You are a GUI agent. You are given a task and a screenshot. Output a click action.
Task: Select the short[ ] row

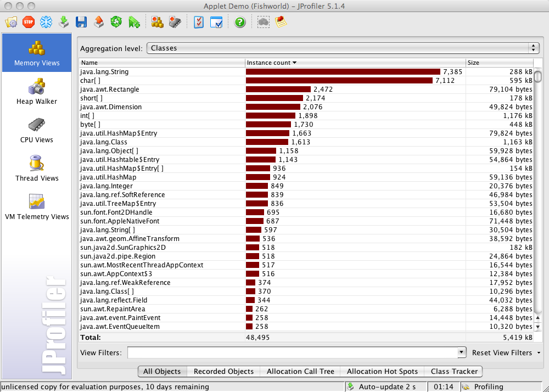pyautogui.click(x=306, y=98)
